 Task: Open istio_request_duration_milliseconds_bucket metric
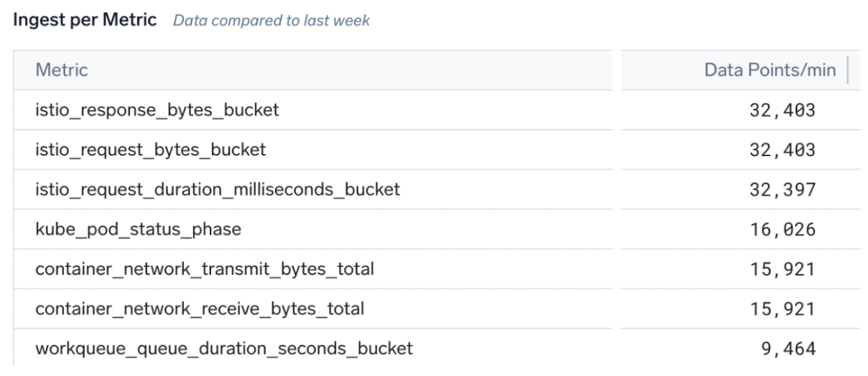(x=217, y=189)
